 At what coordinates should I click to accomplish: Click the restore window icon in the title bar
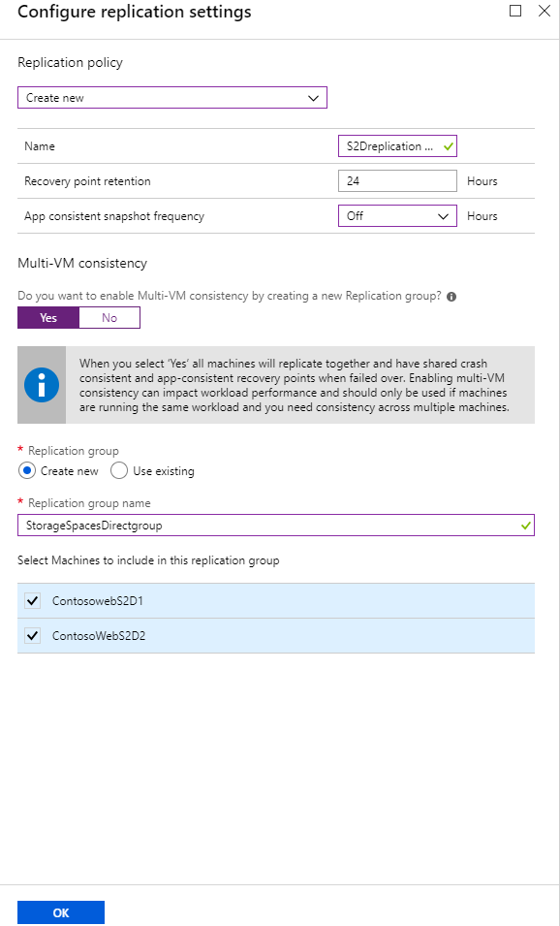point(514,11)
